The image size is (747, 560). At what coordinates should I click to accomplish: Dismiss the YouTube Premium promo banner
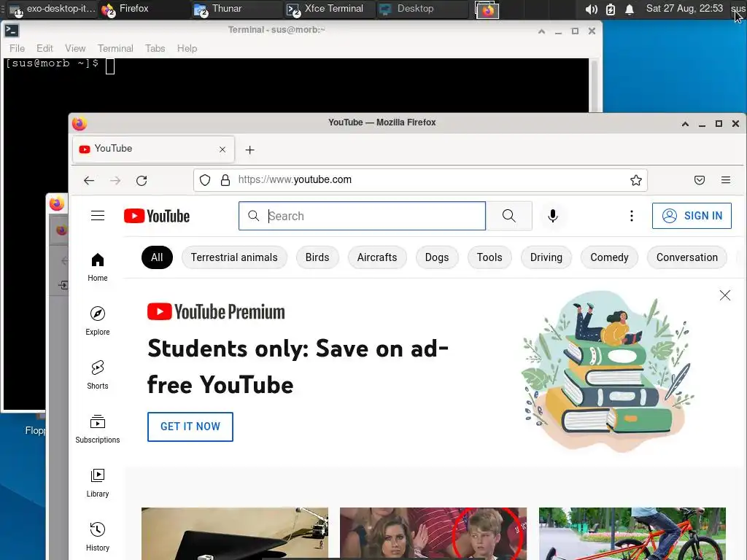coord(725,295)
